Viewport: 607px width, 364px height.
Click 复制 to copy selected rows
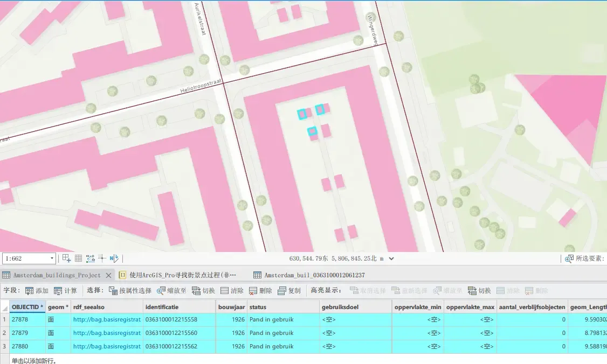289,291
